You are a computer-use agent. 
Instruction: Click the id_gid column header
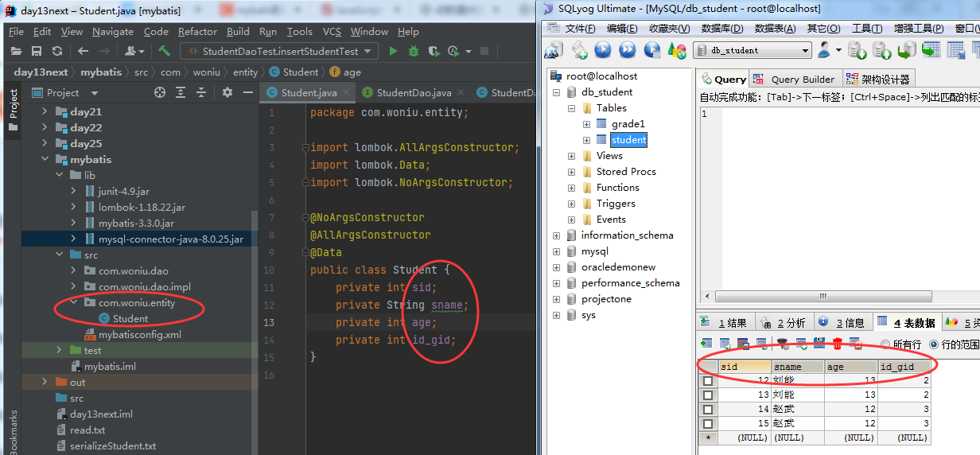pos(904,367)
